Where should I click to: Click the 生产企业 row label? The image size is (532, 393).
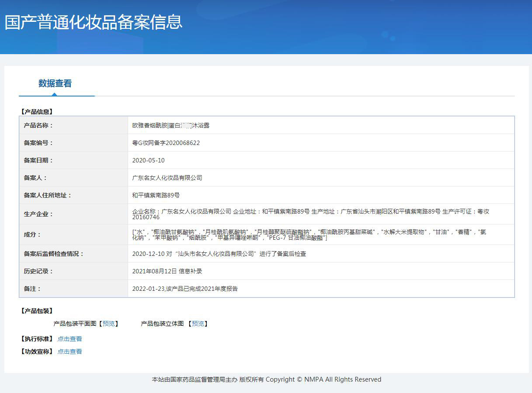[38, 214]
